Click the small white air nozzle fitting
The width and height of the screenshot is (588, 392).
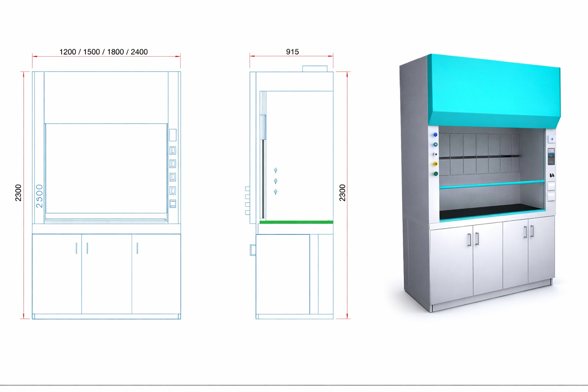coord(434,154)
